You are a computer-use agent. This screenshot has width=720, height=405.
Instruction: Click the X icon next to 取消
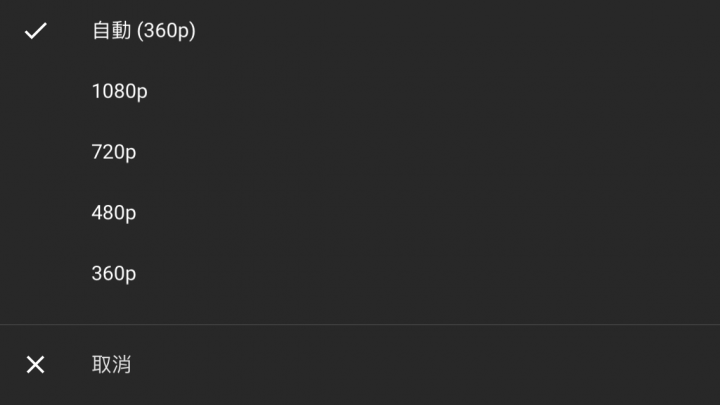pyautogui.click(x=35, y=365)
